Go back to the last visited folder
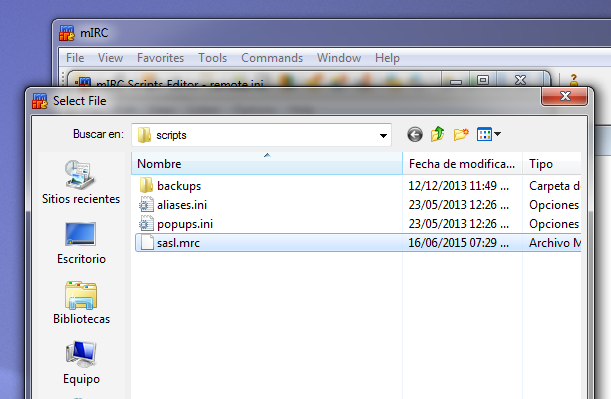The image size is (611, 399). point(415,135)
